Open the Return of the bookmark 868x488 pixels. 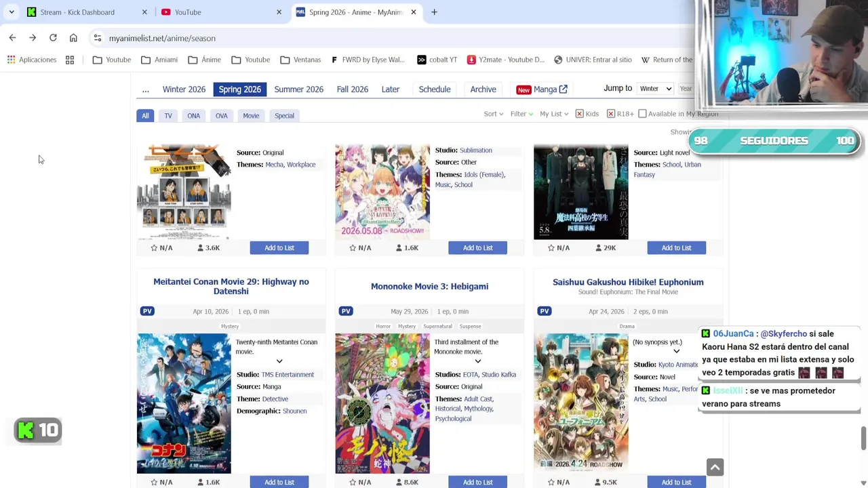667,60
